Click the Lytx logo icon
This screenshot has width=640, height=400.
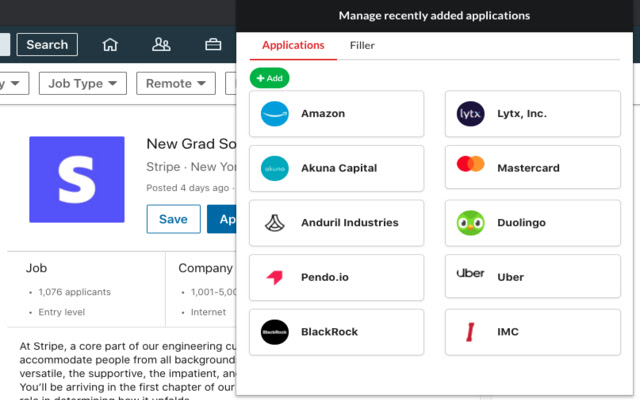point(471,114)
